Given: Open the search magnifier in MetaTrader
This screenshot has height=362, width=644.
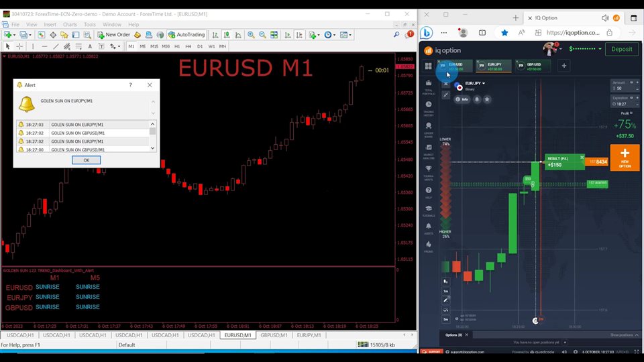Looking at the screenshot, I should tap(396, 35).
